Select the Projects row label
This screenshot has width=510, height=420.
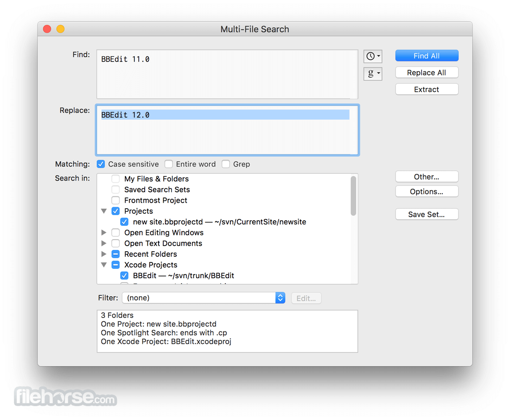coord(139,211)
